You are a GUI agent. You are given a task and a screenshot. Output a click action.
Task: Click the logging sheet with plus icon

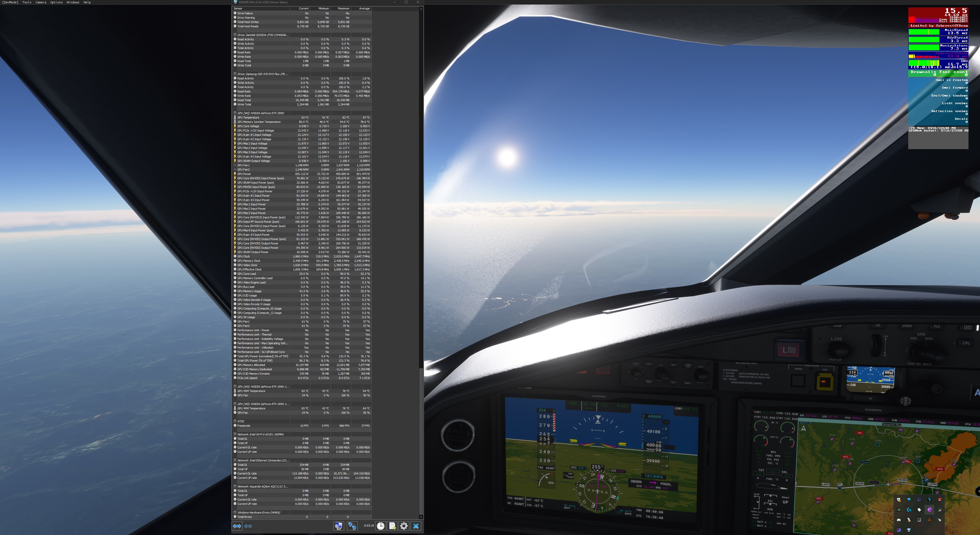pyautogui.click(x=392, y=526)
